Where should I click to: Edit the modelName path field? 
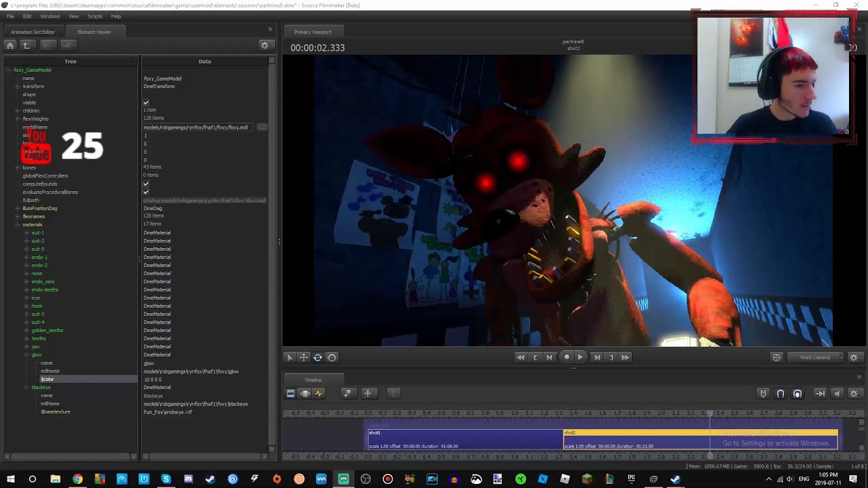198,127
